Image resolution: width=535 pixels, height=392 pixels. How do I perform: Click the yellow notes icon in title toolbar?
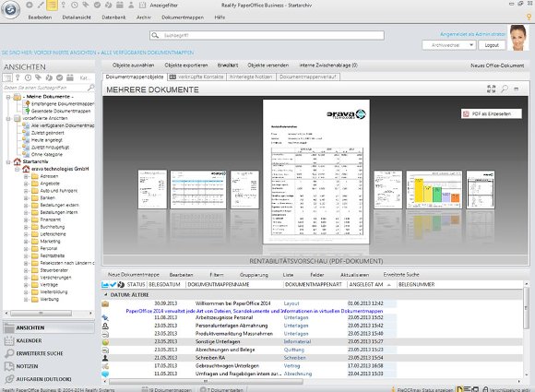52,6
